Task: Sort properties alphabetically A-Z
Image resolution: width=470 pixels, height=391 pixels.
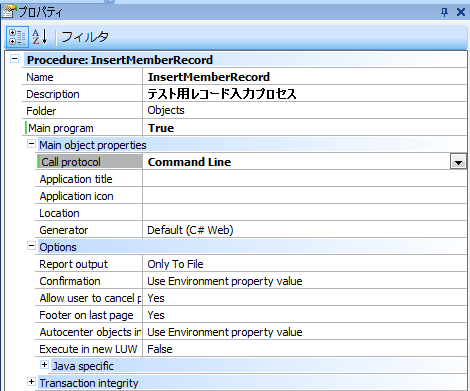Action: click(40, 37)
